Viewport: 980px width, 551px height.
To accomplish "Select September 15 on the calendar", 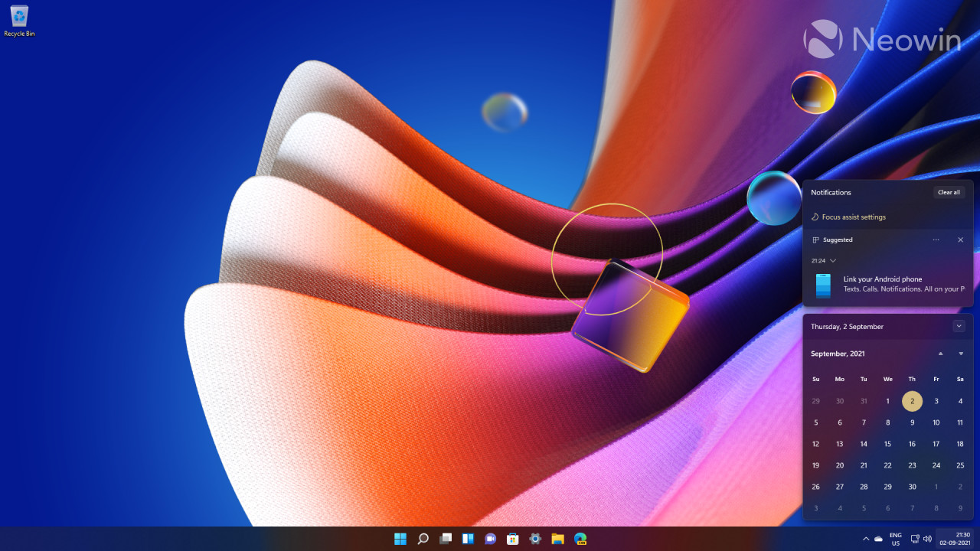I will pos(887,444).
